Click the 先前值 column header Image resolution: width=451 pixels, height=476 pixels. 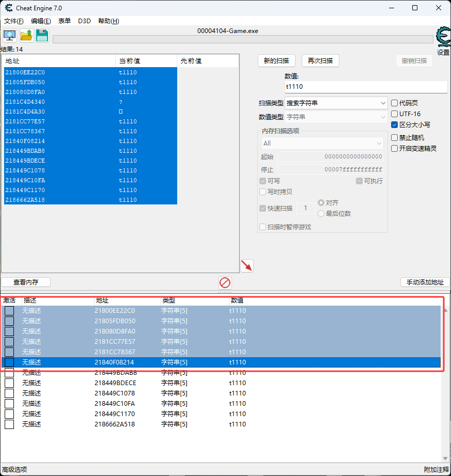208,61
